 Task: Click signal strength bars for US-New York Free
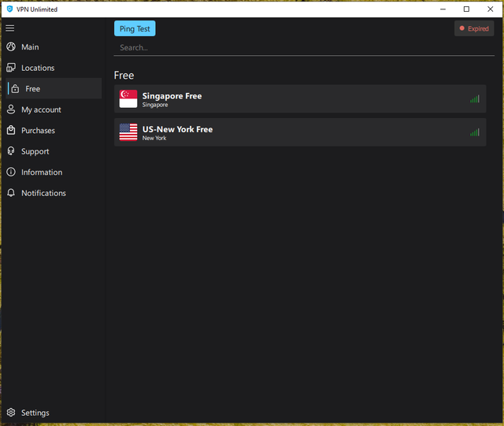(x=475, y=132)
